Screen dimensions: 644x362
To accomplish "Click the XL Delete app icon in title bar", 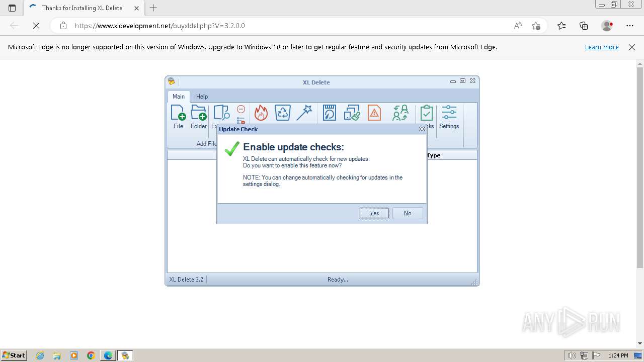I will pyautogui.click(x=172, y=82).
